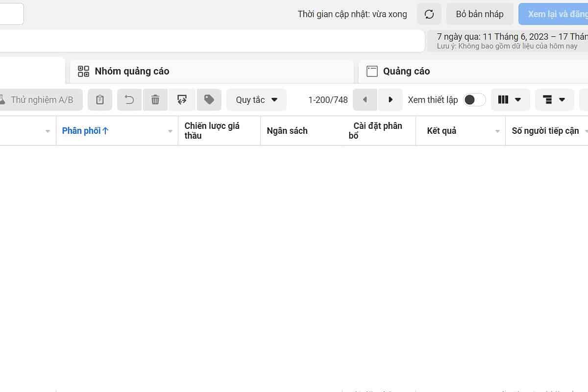Expand the Kết quả column menu arrow
Image resolution: width=588 pixels, height=392 pixels.
497,131
